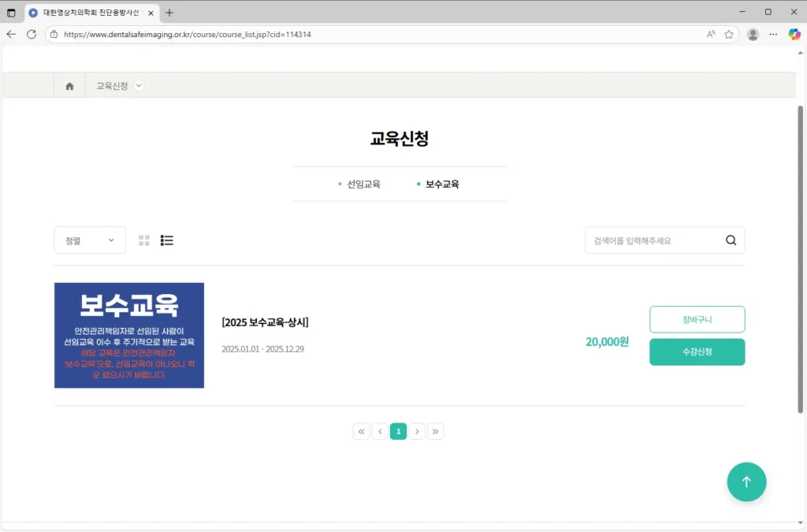Click the home icon in the breadcrumb

(x=69, y=85)
